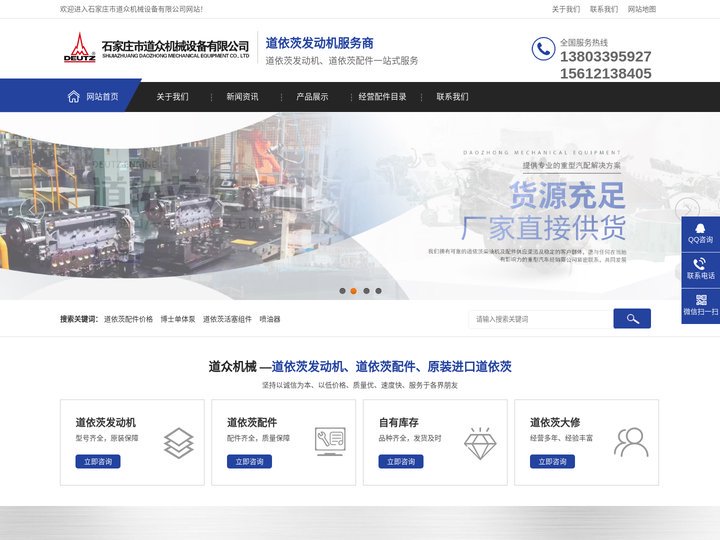Select fourth banner pagination dot
This screenshot has height=540, width=720.
click(x=378, y=291)
